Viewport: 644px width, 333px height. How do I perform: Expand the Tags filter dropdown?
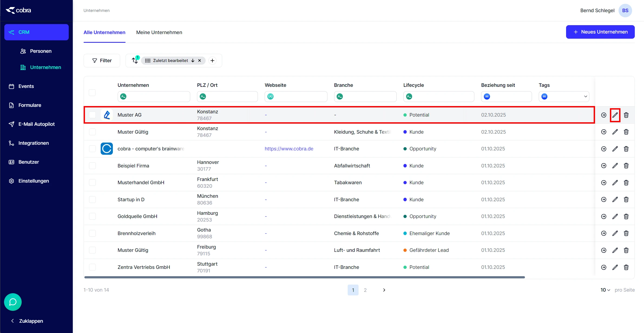[x=585, y=97]
